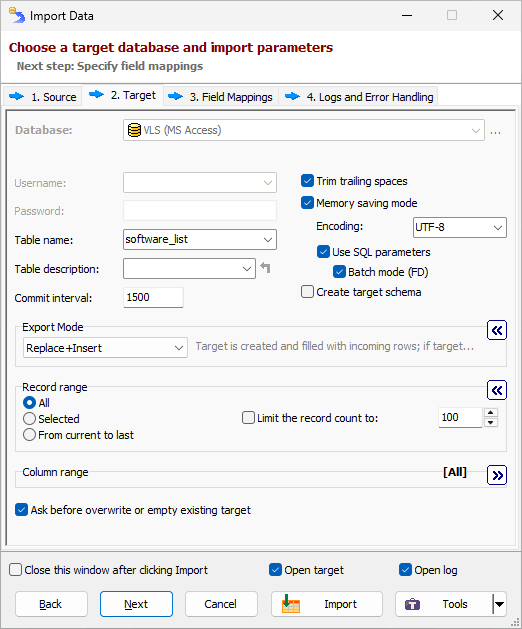Open the Database dropdown
The width and height of the screenshot is (522, 629).
(476, 130)
